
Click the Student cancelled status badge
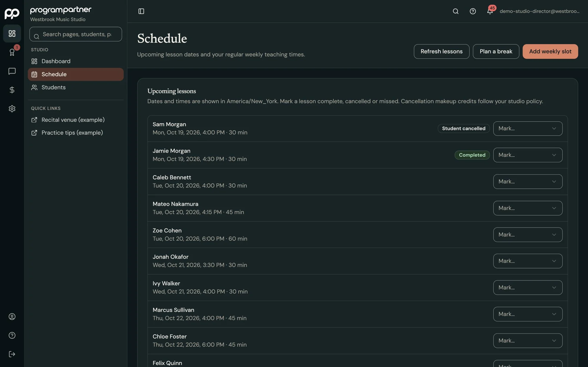[464, 129]
